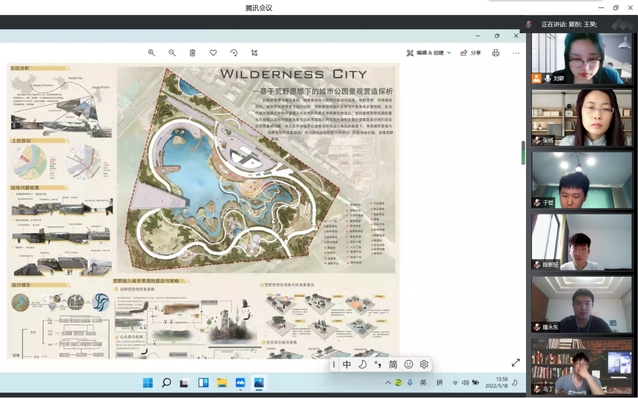The height and width of the screenshot is (398, 638).
Task: Toggle 简 simplified Chinese on IME bar
Action: point(393,364)
